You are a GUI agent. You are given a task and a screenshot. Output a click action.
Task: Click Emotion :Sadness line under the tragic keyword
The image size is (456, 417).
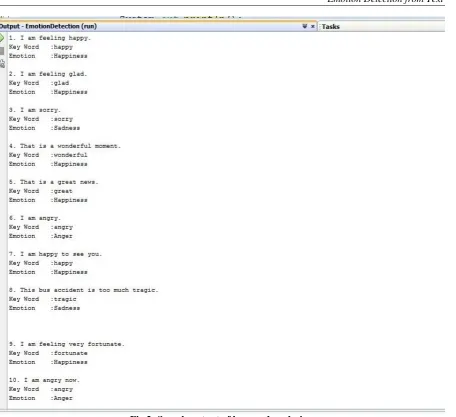click(44, 308)
